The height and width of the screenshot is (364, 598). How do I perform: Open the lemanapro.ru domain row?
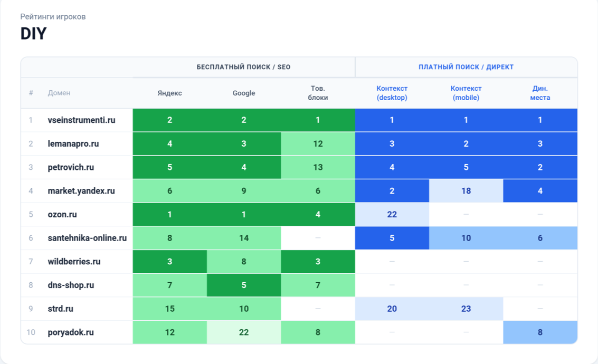(x=299, y=143)
